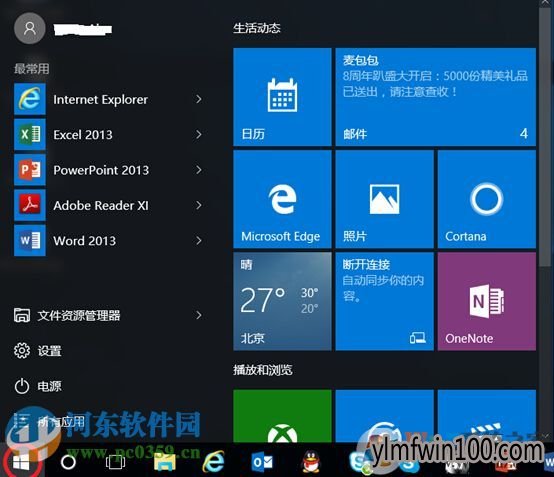Screen dimensions: 554x477
Task: Open the 北京 weather tile
Action: [282, 301]
